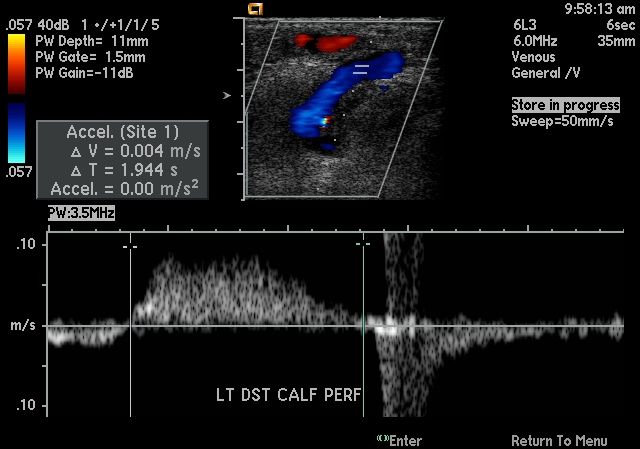Click the PW:3.5MHz frequency label
640x449 pixels.
[81, 213]
